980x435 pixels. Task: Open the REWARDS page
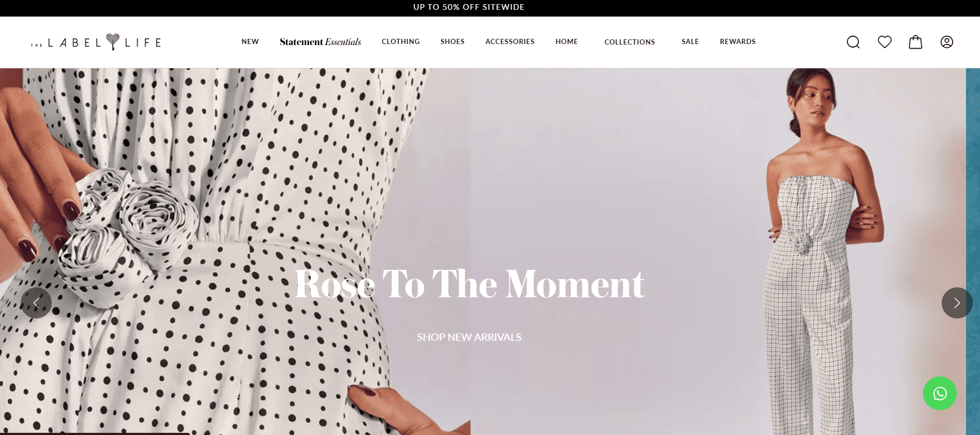coord(738,41)
